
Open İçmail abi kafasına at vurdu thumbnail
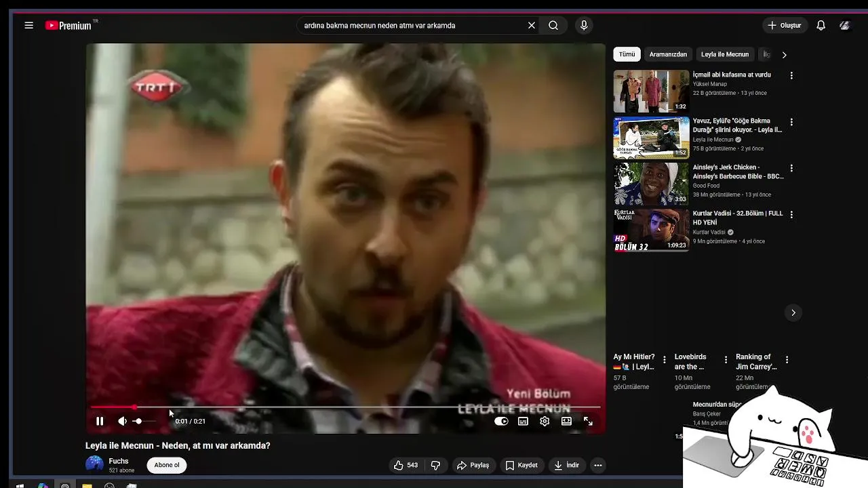(651, 91)
